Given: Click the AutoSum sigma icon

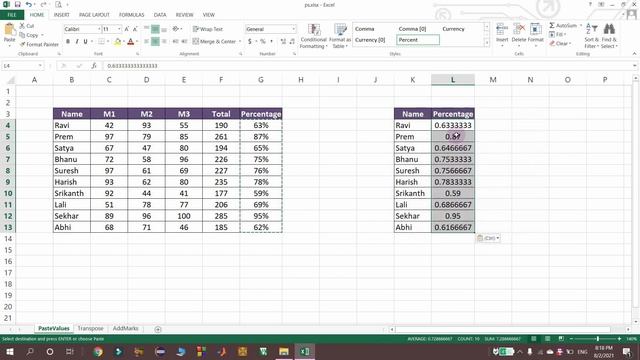Looking at the screenshot, I should click(x=552, y=25).
